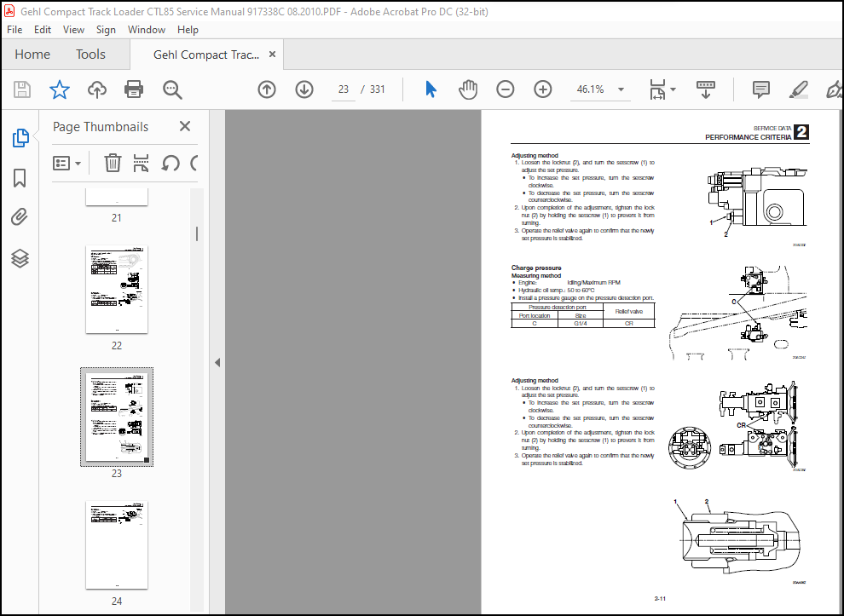
Task: Open the Layers panel icon
Action: (20, 258)
